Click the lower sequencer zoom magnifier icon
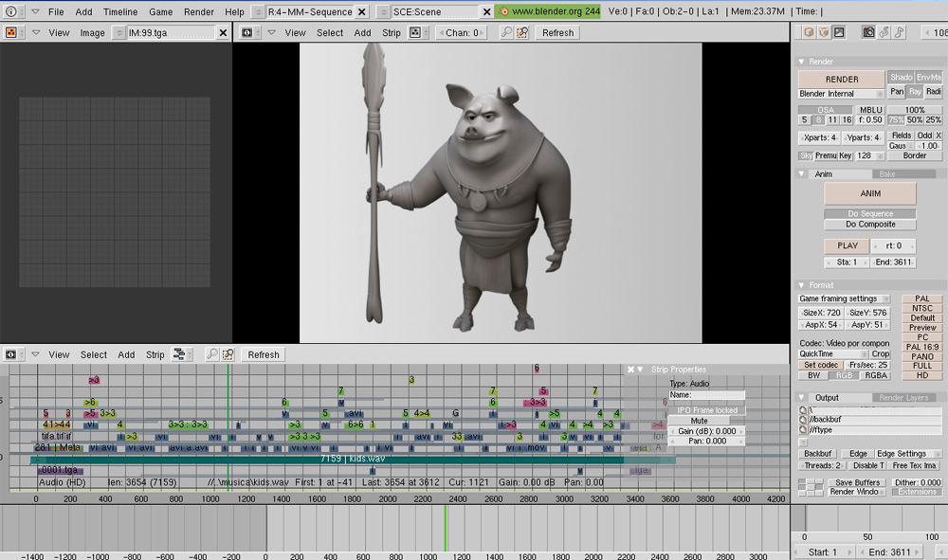948x560 pixels. pos(212,354)
